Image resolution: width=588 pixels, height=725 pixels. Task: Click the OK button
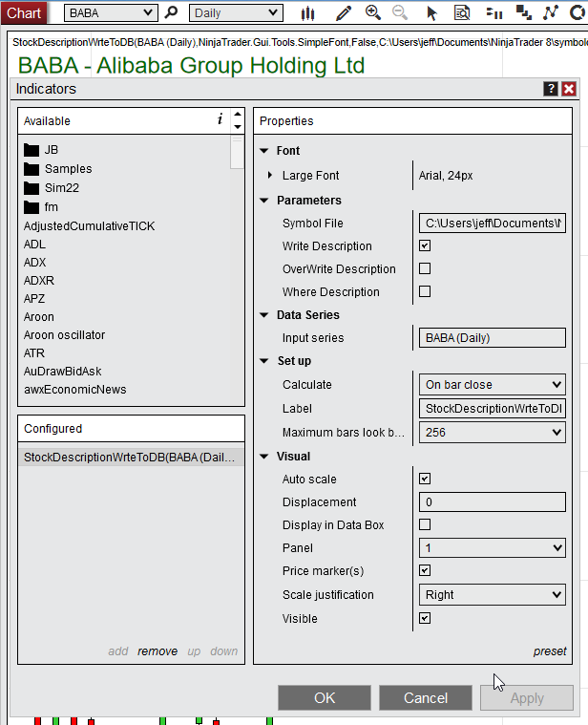(x=325, y=697)
